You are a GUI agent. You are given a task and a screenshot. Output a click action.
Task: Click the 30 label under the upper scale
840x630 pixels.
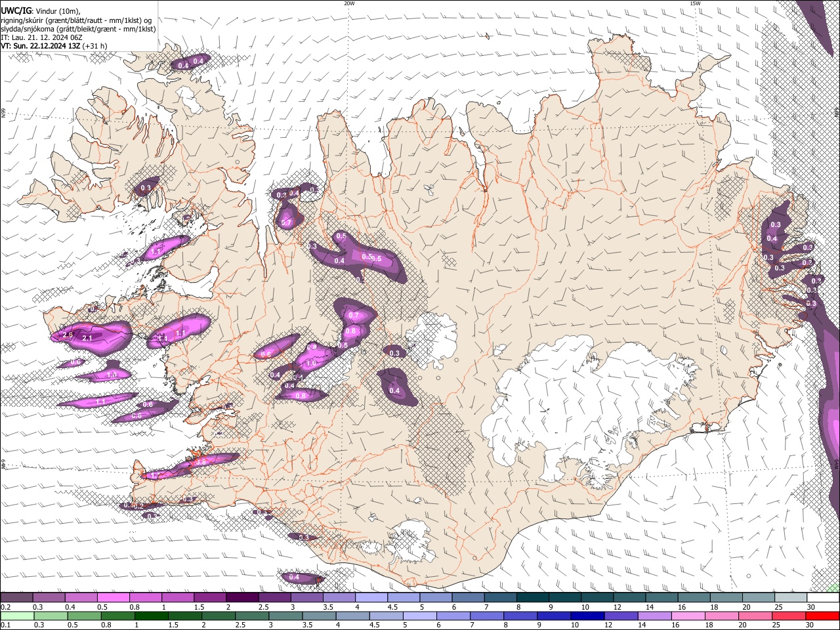[811, 607]
